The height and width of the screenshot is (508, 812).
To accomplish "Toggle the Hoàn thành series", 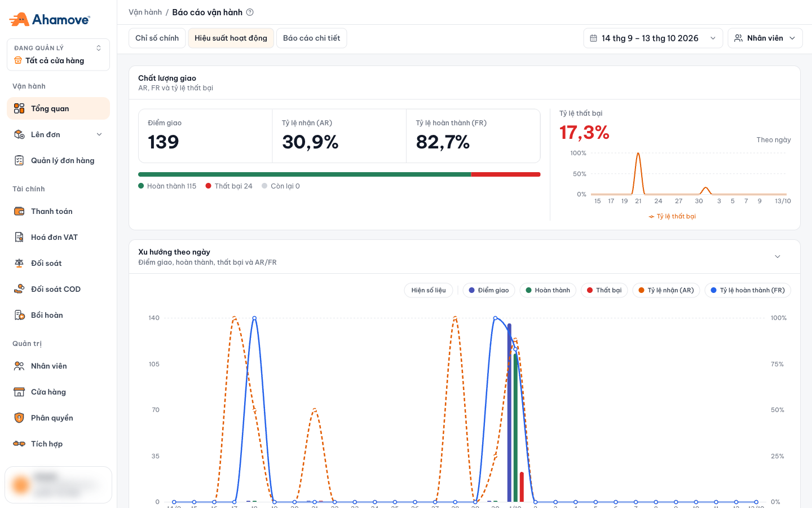I will pos(548,290).
